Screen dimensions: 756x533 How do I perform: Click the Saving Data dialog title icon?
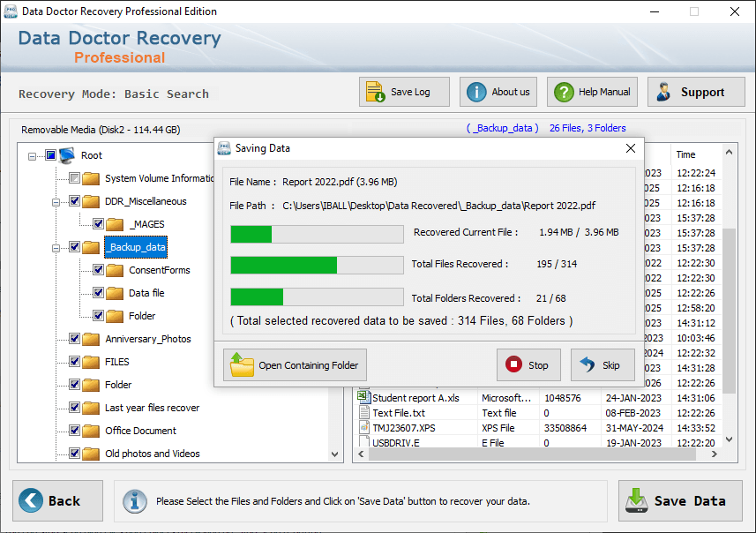point(224,148)
